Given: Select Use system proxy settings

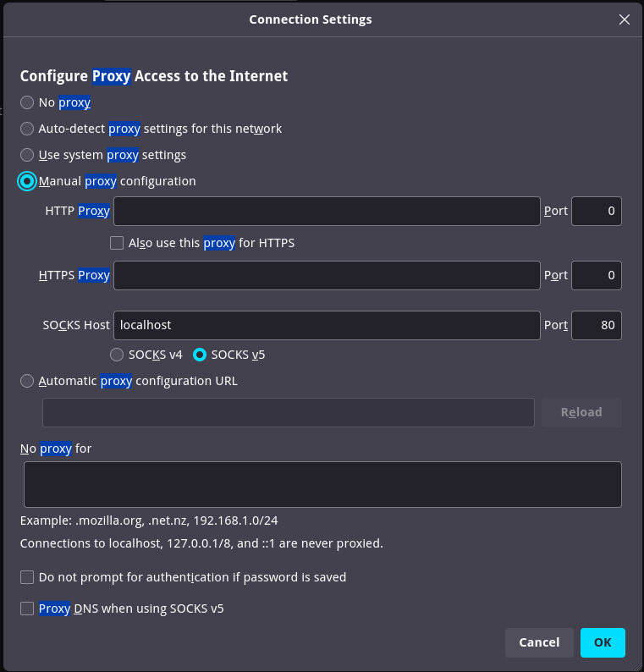Looking at the screenshot, I should coord(28,155).
